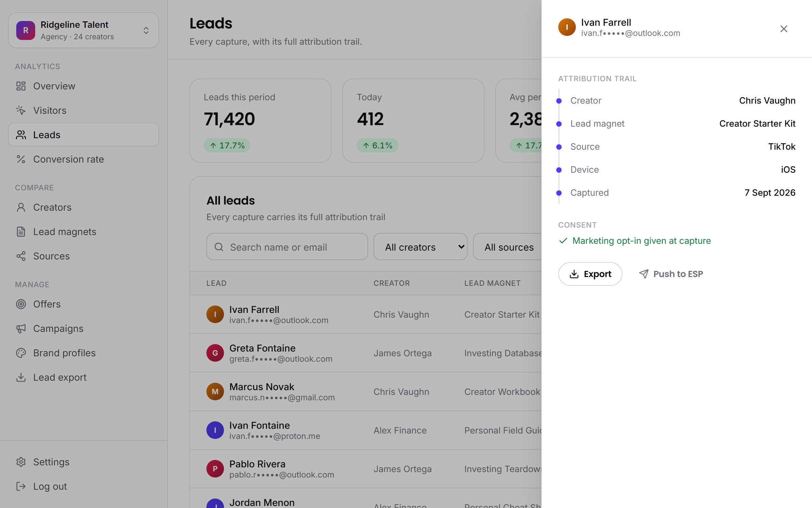Click the Log out arrow icon
812x508 pixels.
21,486
